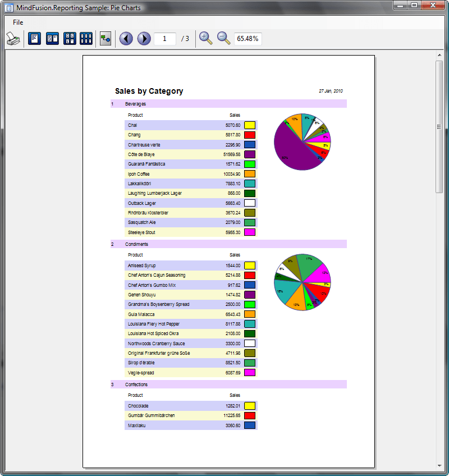Click the page number input field

click(166, 38)
